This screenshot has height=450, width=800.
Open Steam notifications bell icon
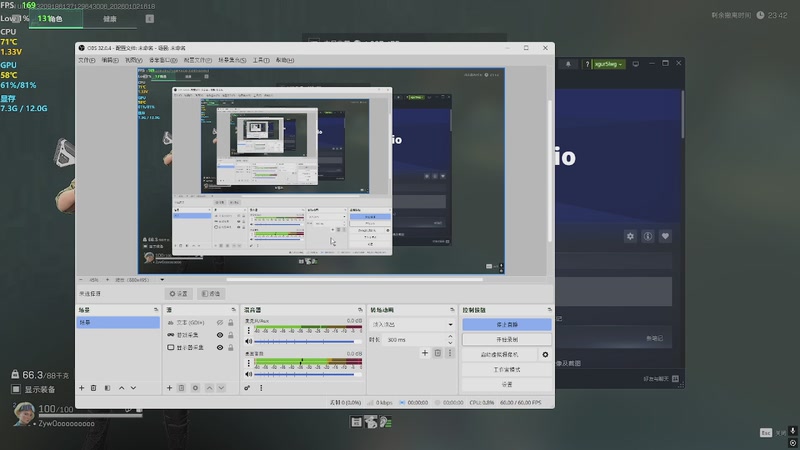(x=568, y=64)
